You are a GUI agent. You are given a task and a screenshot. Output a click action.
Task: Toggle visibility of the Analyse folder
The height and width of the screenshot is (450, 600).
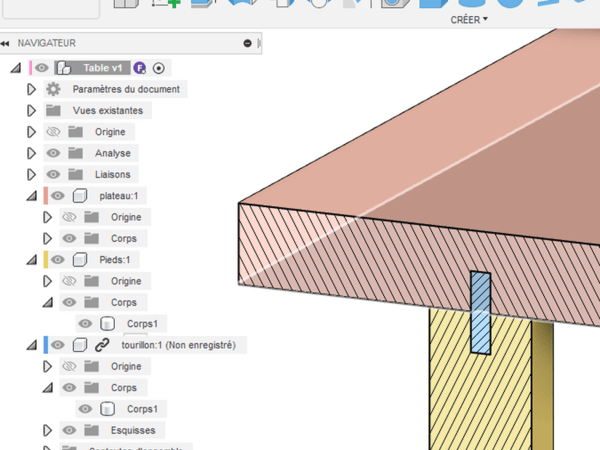(x=53, y=153)
